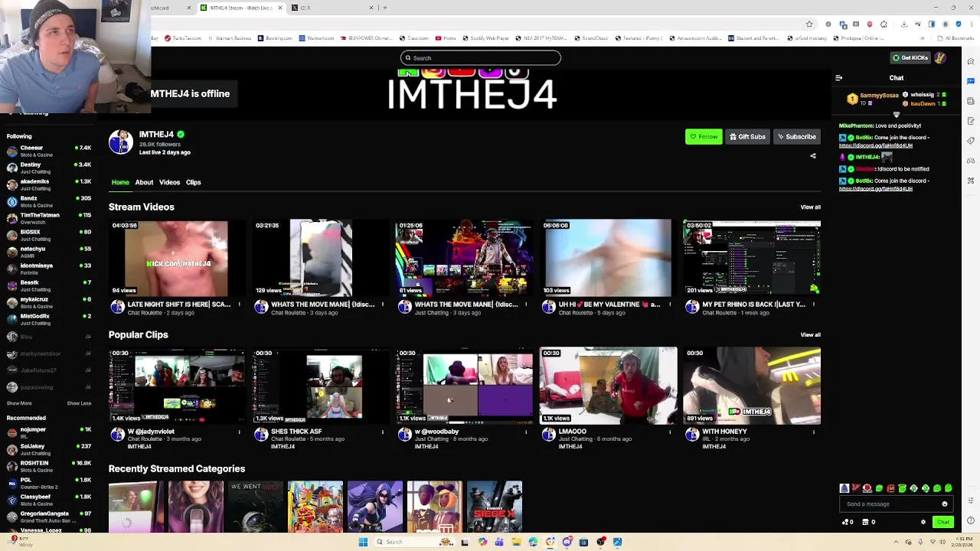The height and width of the screenshot is (551, 980).
Task: Switch to the Home tab
Action: tap(120, 182)
